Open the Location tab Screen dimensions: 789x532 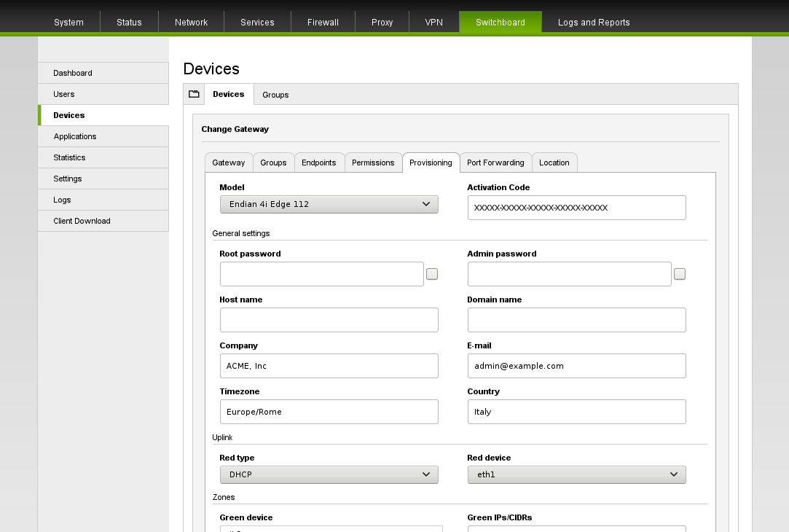click(x=554, y=163)
